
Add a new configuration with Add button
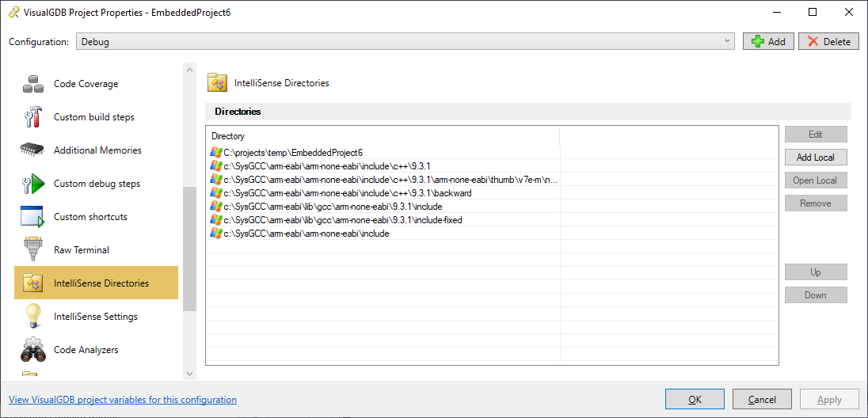768,41
